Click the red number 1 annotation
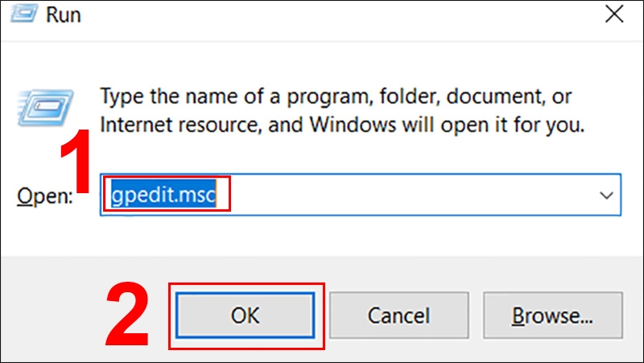Viewport: 644px width, 363px height. click(x=76, y=160)
